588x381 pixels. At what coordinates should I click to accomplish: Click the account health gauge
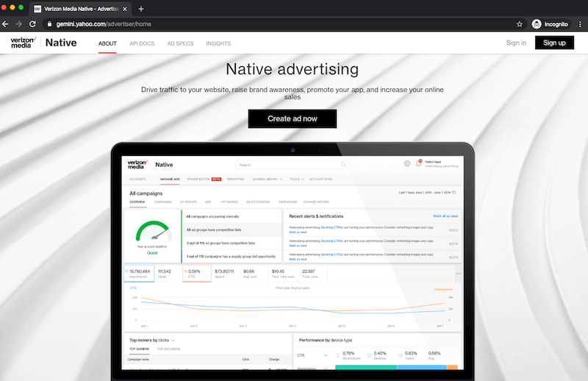click(154, 230)
